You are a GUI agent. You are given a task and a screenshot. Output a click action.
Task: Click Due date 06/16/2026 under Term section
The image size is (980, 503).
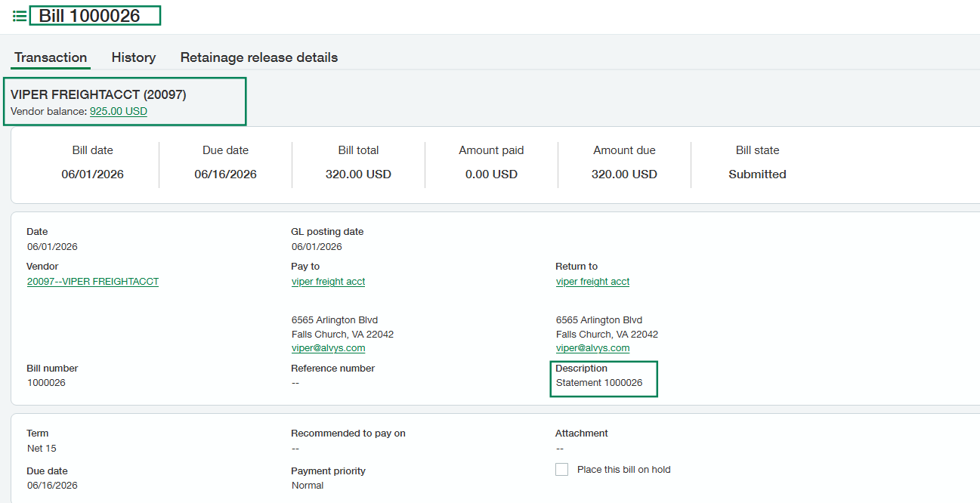(x=52, y=486)
